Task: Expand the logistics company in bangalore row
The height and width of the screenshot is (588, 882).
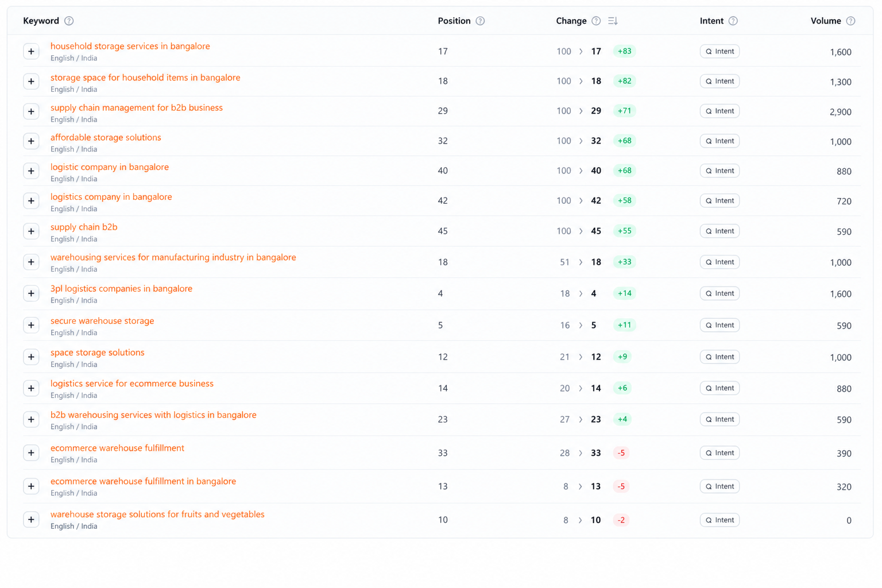Action: click(31, 201)
